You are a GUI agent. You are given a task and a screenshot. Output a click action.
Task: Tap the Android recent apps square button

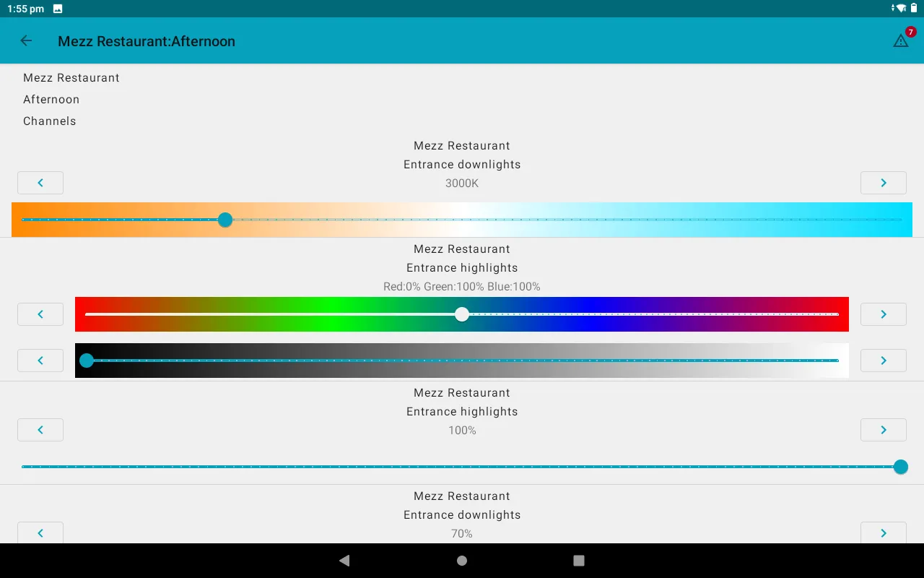pos(578,561)
